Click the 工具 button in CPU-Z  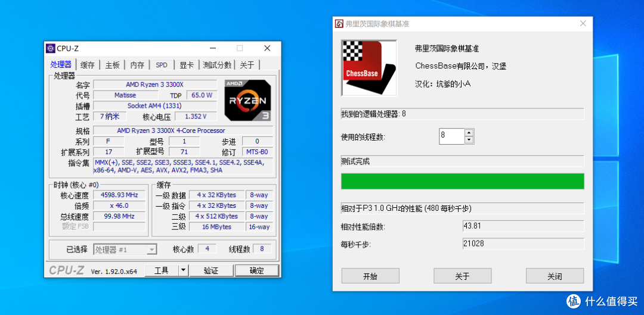coord(162,270)
